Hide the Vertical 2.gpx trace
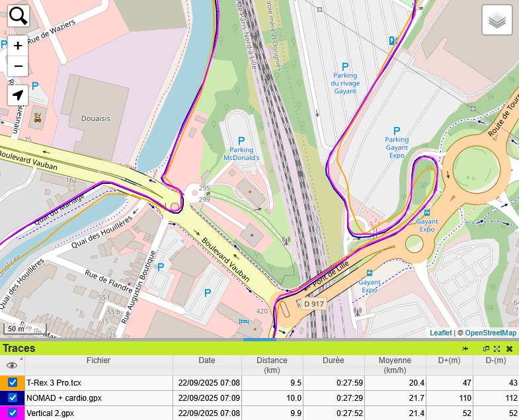The height and width of the screenshot is (420, 519). 13,413
